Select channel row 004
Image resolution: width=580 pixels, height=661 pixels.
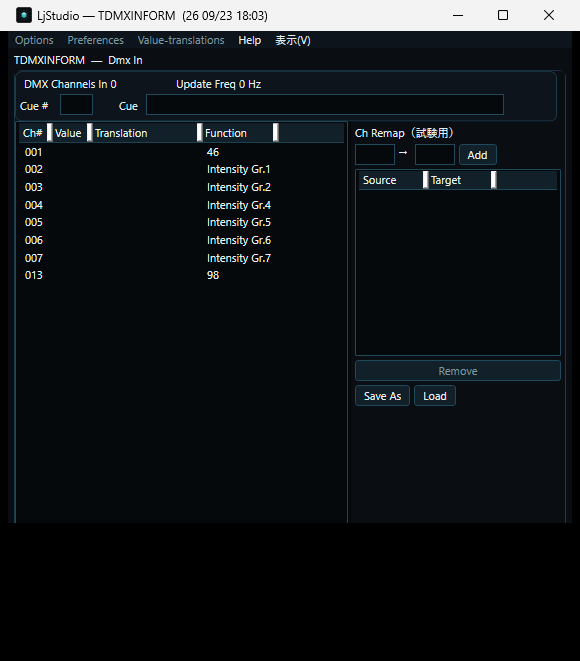click(181, 205)
